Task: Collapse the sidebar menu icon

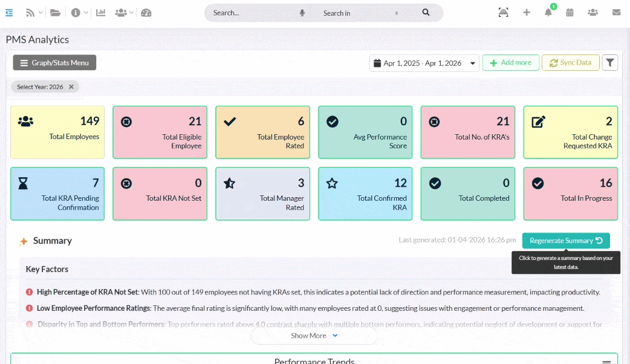Action: (9, 13)
